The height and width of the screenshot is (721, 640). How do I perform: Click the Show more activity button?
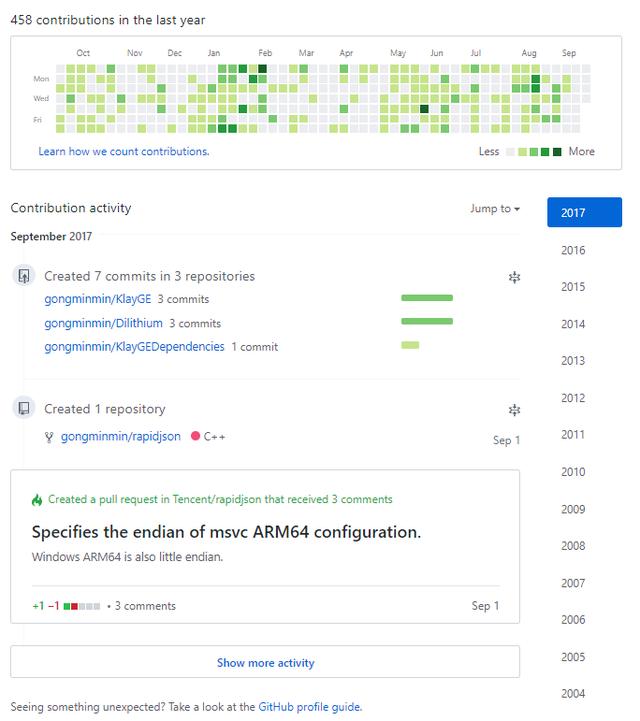pyautogui.click(x=265, y=662)
